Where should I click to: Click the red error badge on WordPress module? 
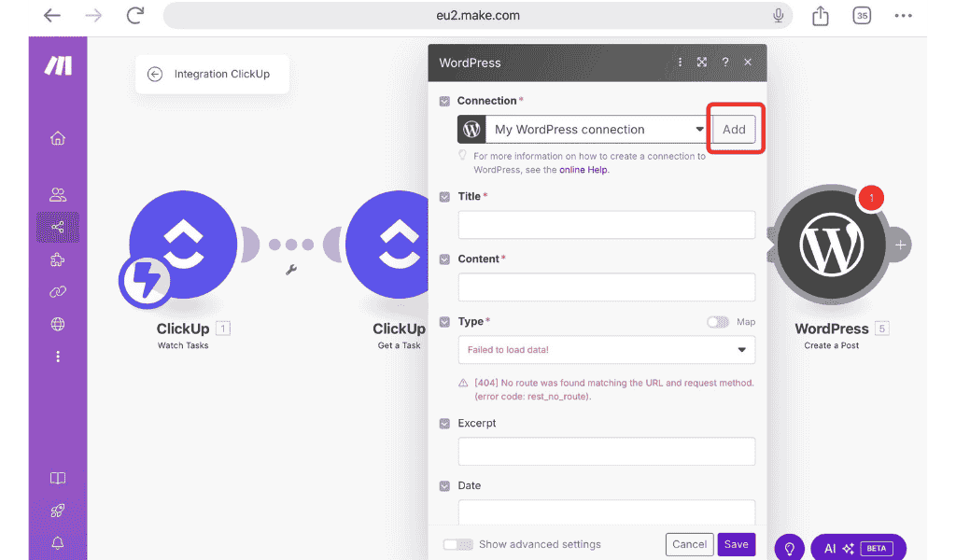click(x=871, y=198)
